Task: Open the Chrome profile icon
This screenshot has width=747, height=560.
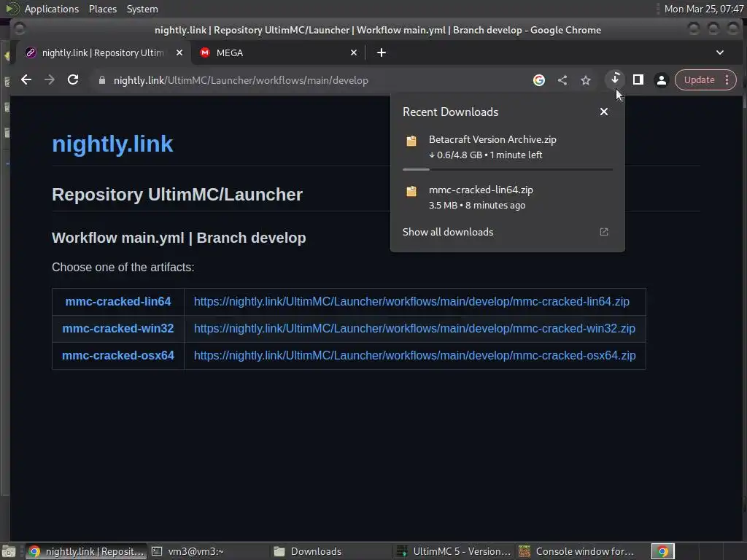Action: click(x=661, y=80)
